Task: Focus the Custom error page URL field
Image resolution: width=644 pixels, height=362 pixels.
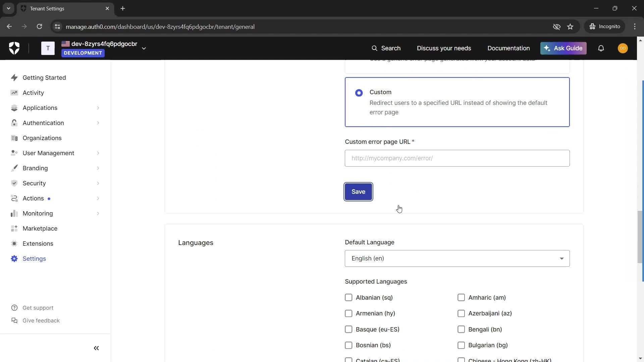Action: click(x=457, y=158)
